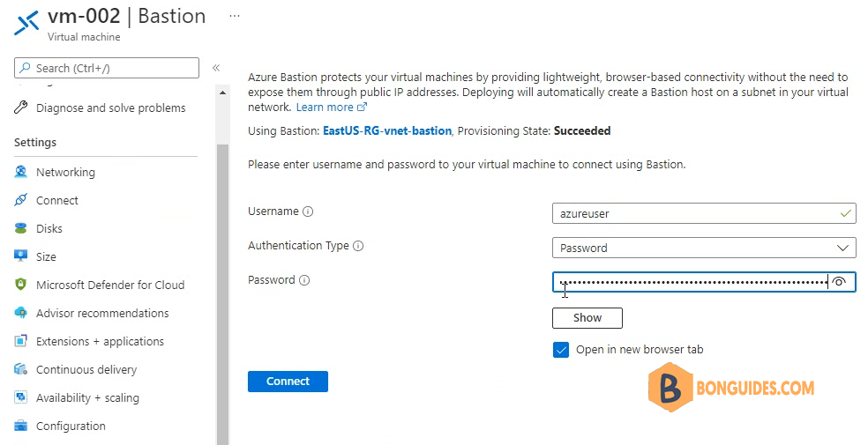Focus the Username field with azureuser
The width and height of the screenshot is (868, 445).
(x=704, y=213)
